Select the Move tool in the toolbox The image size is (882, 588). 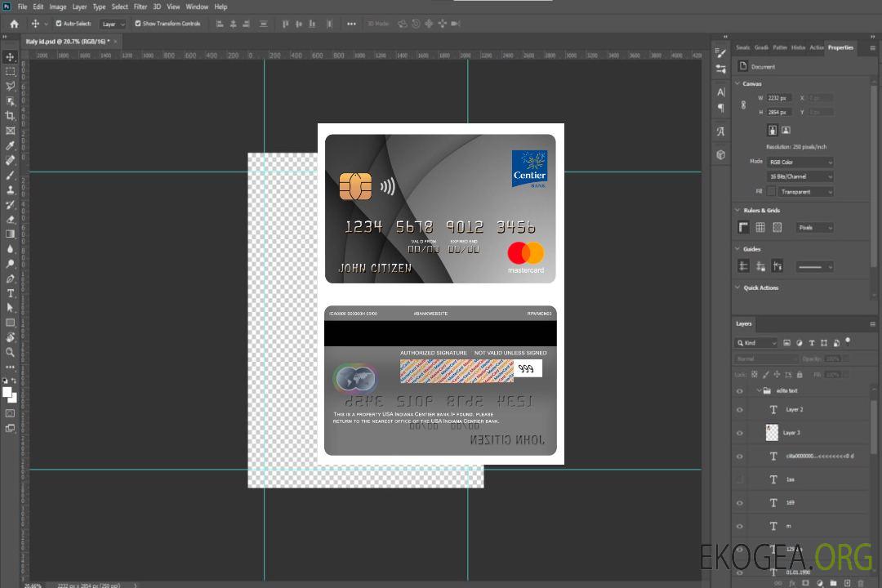[10, 57]
